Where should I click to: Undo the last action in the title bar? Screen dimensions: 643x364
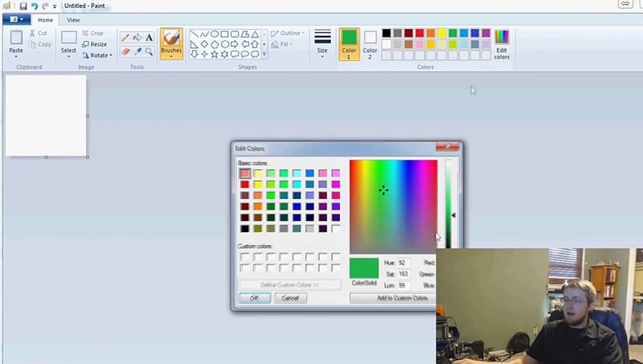34,6
